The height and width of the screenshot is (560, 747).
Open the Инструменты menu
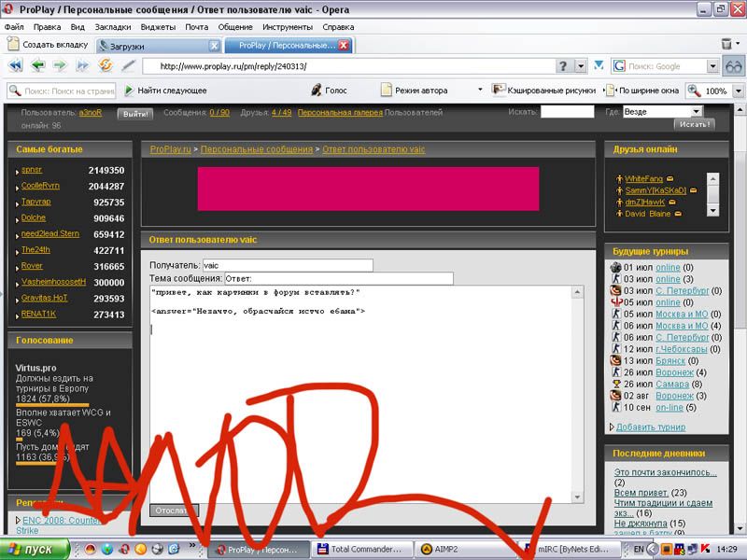click(x=288, y=27)
